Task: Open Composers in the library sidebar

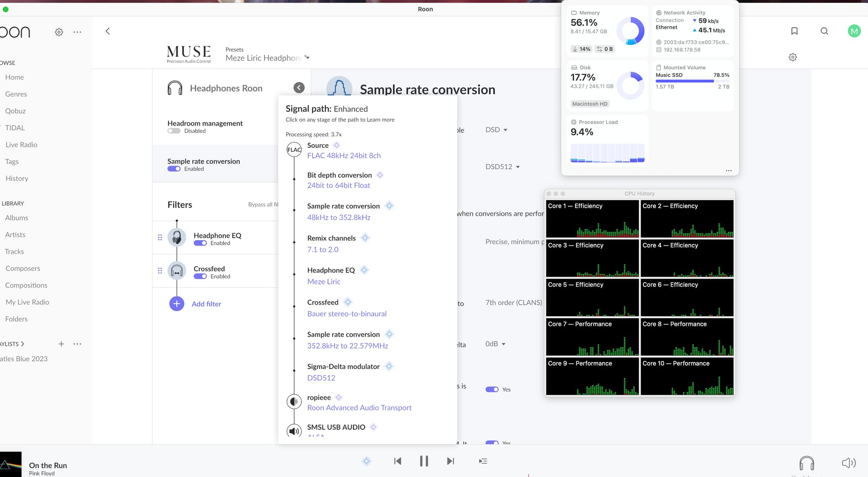Action: (23, 269)
